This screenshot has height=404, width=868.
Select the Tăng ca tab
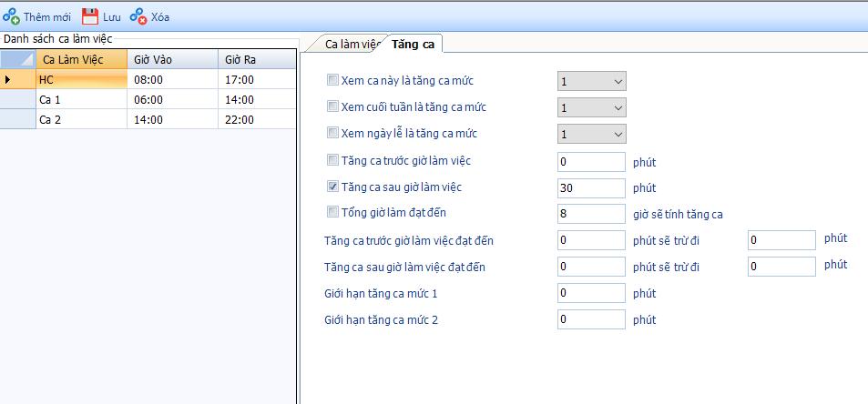[x=412, y=44]
